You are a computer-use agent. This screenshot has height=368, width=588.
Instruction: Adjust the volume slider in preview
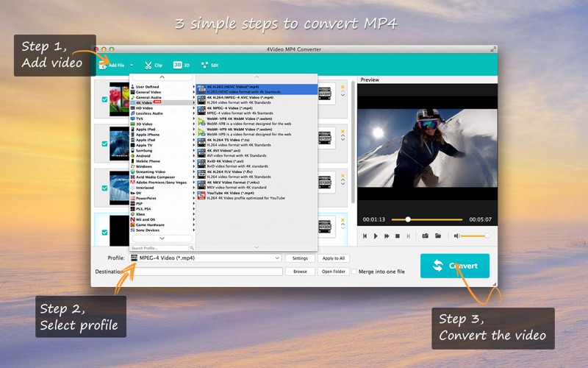(475, 236)
